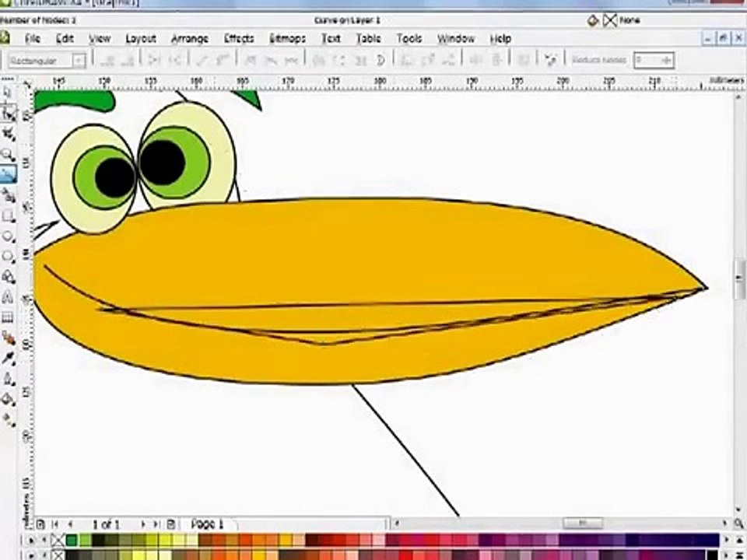Click the Close Curve button
747x560 pixels.
[381, 61]
